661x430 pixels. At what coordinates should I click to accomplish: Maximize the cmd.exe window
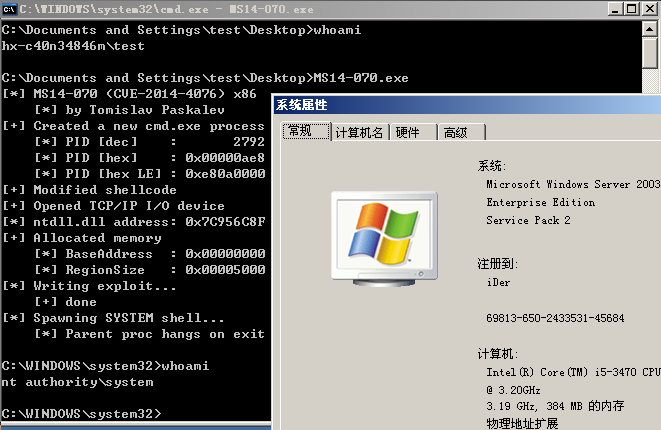pyautogui.click(x=631, y=8)
